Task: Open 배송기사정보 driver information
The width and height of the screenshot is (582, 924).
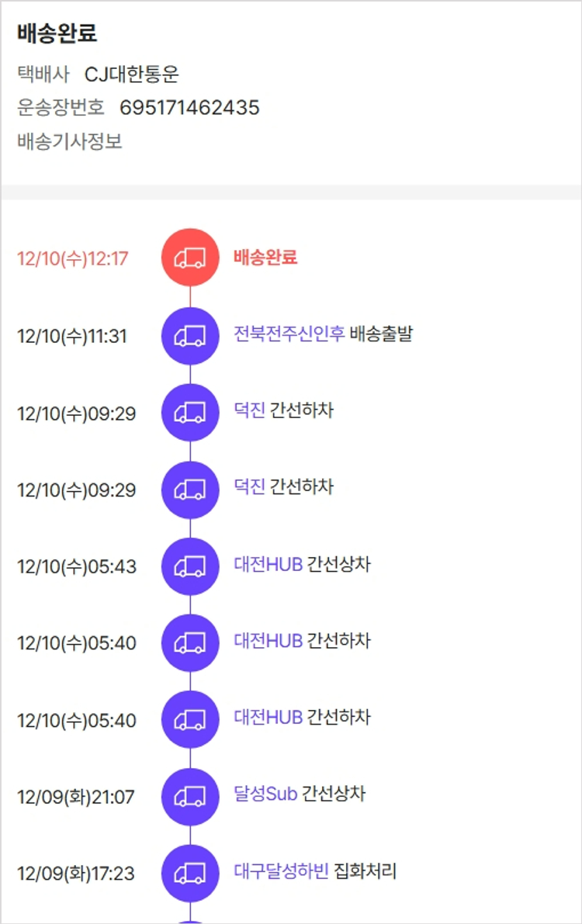Action: pyautogui.click(x=70, y=142)
